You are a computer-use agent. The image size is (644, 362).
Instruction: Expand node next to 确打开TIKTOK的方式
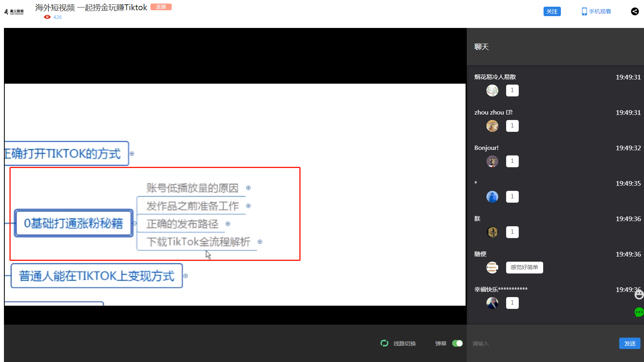click(132, 153)
